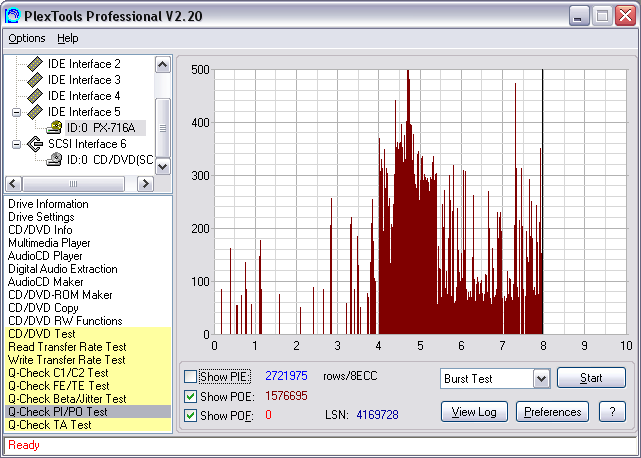Minimize the PlexTools window
The image size is (641, 458).
pyautogui.click(x=579, y=16)
